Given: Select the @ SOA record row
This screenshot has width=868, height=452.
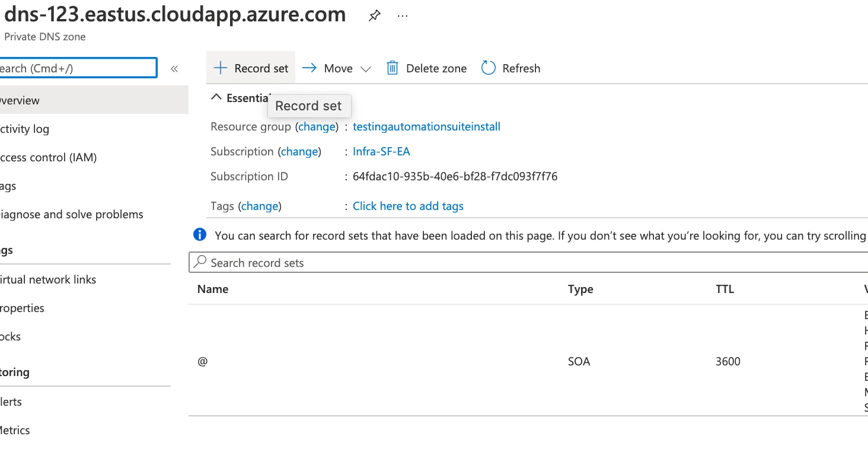Looking at the screenshot, I should (x=528, y=361).
